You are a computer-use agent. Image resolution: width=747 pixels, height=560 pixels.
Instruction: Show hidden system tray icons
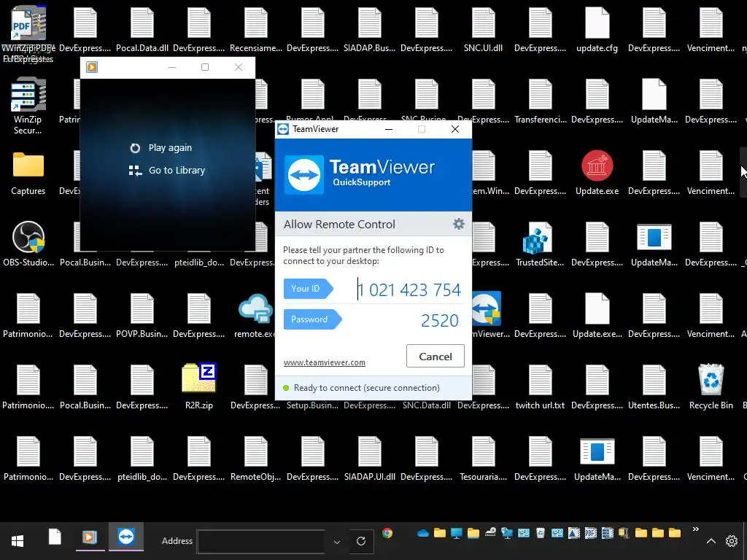pos(711,541)
